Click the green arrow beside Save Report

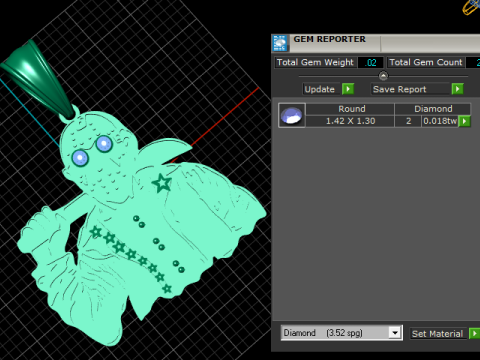(457, 89)
